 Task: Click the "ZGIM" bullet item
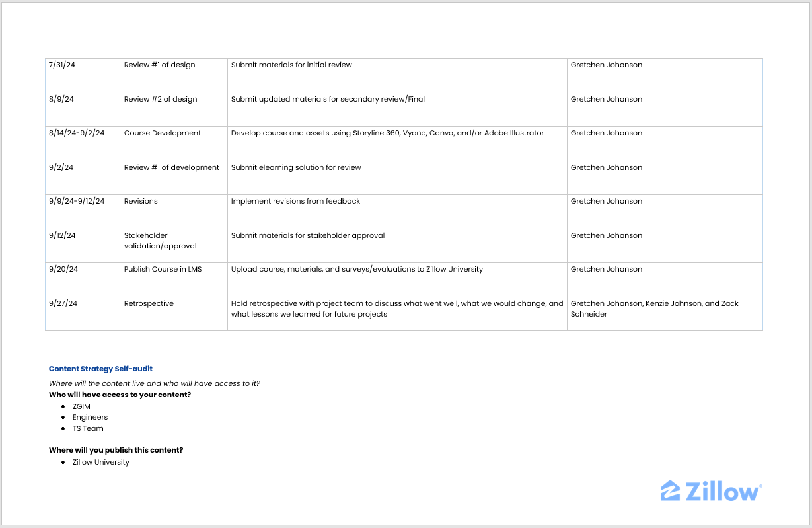81,406
